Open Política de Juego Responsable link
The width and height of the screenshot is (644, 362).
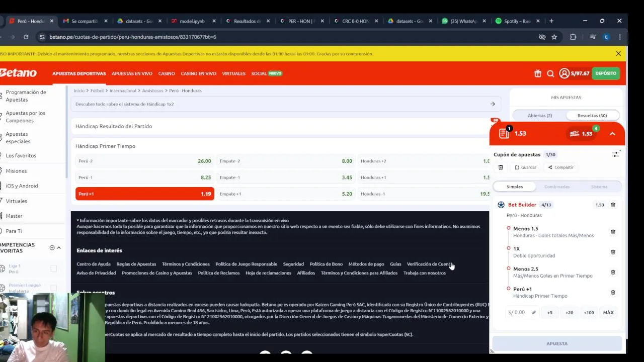(246, 264)
